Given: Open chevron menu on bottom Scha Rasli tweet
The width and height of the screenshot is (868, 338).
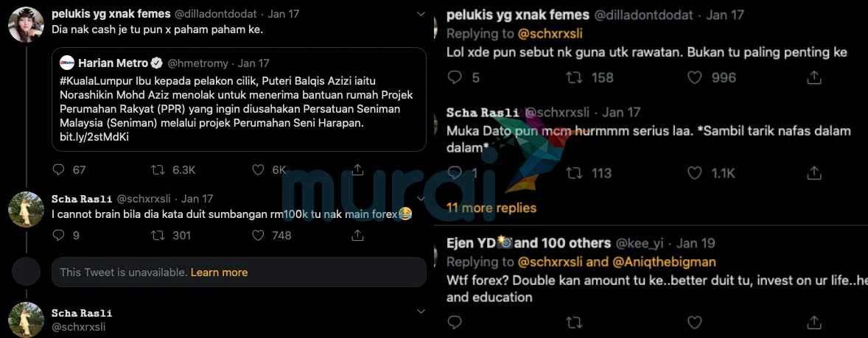Looking at the screenshot, I should coord(420,311).
